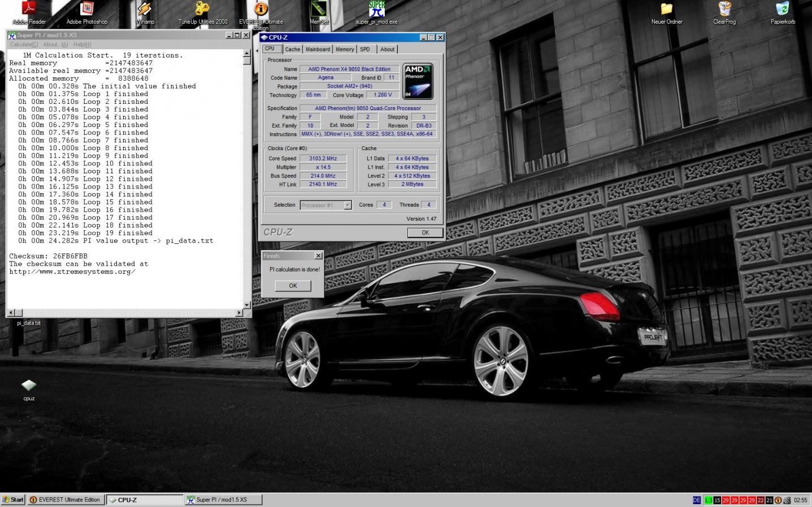Viewport: 812px width, 507px height.
Task: Click Multiplier value x 14.5
Action: 323,167
